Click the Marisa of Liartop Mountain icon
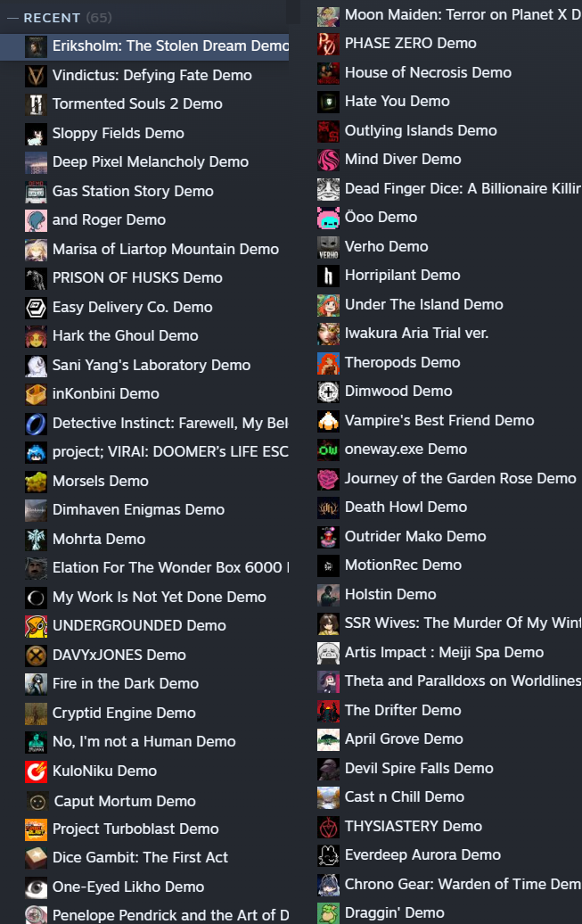 coord(36,249)
